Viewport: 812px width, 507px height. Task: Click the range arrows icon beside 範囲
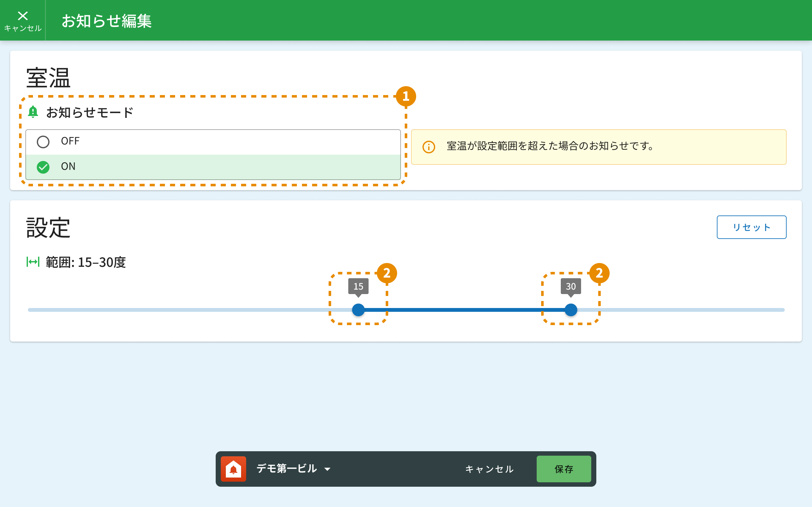coord(33,262)
